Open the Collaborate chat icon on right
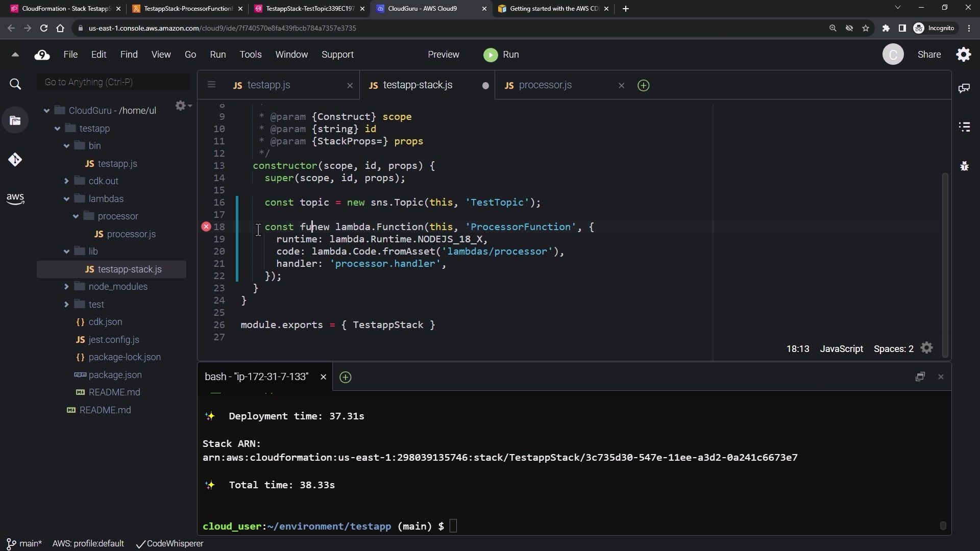 tap(964, 88)
